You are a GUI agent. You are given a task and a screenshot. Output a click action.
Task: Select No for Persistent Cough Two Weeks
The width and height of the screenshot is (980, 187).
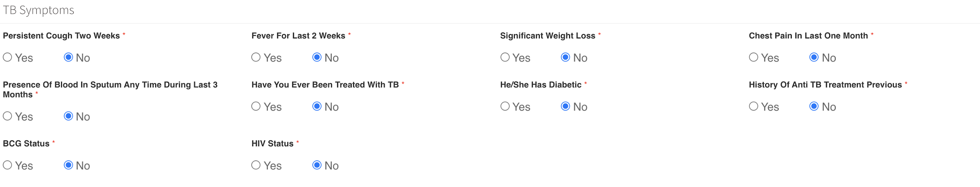click(x=68, y=58)
